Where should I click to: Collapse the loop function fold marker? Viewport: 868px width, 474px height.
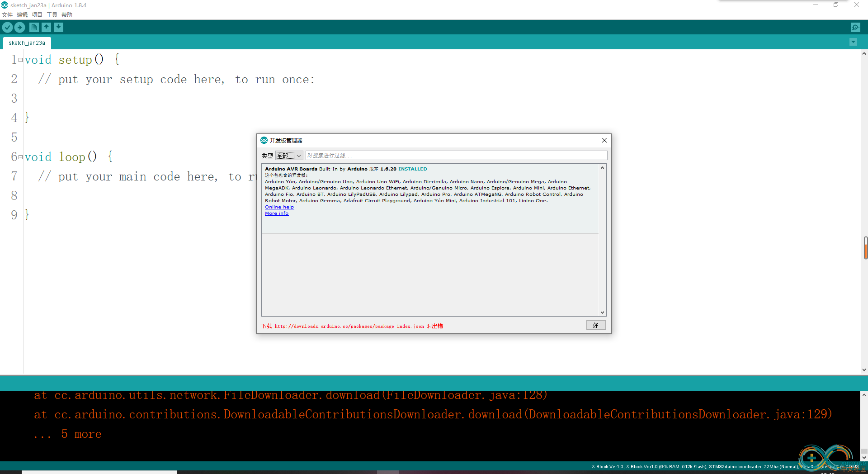[20, 157]
